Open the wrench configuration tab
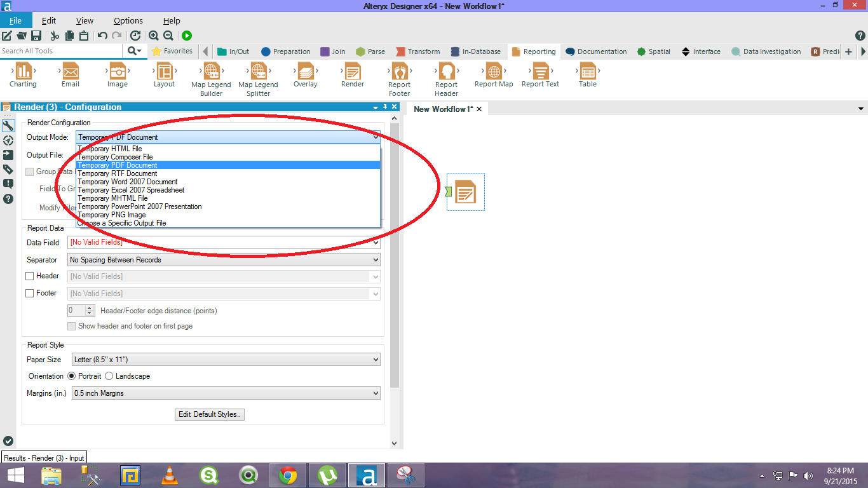 click(x=8, y=126)
